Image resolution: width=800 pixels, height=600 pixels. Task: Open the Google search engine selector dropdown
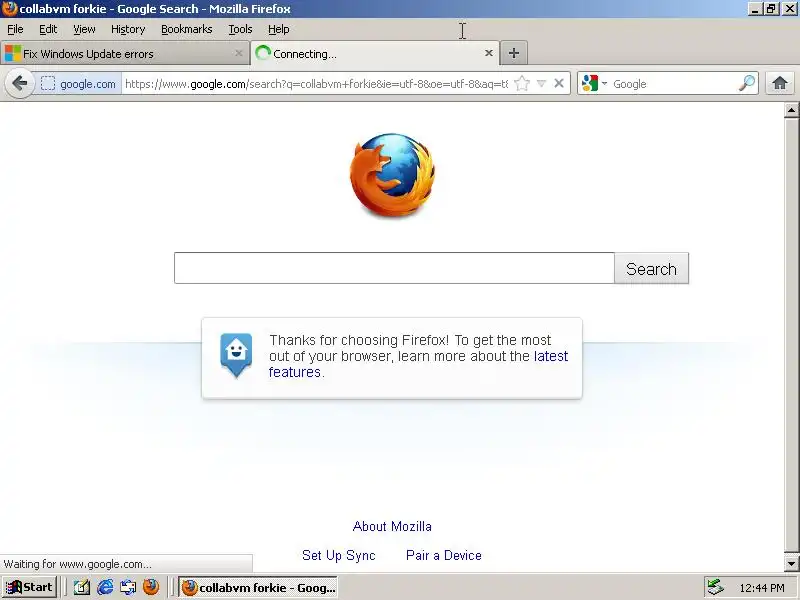coord(594,83)
